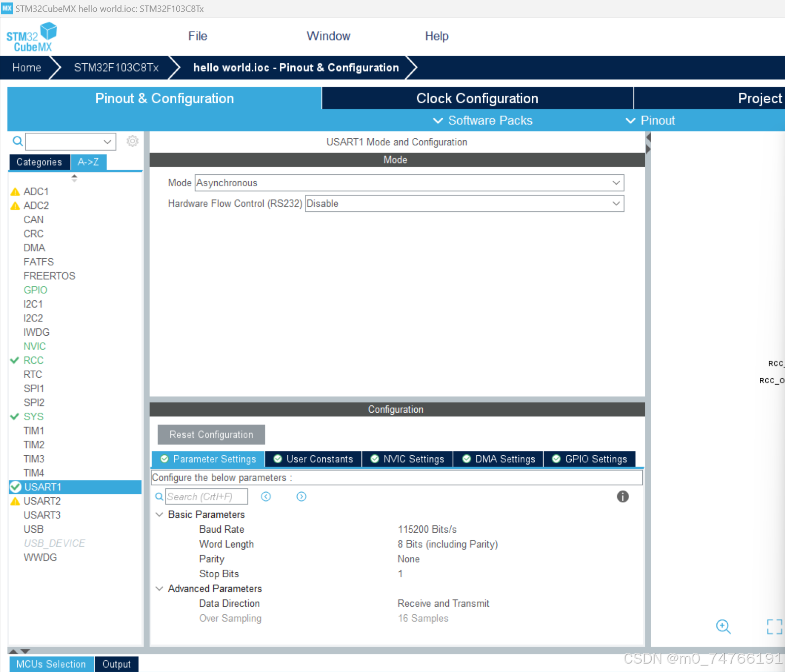This screenshot has width=785, height=672.
Task: Click the USART2 warning icon
Action: (x=15, y=501)
